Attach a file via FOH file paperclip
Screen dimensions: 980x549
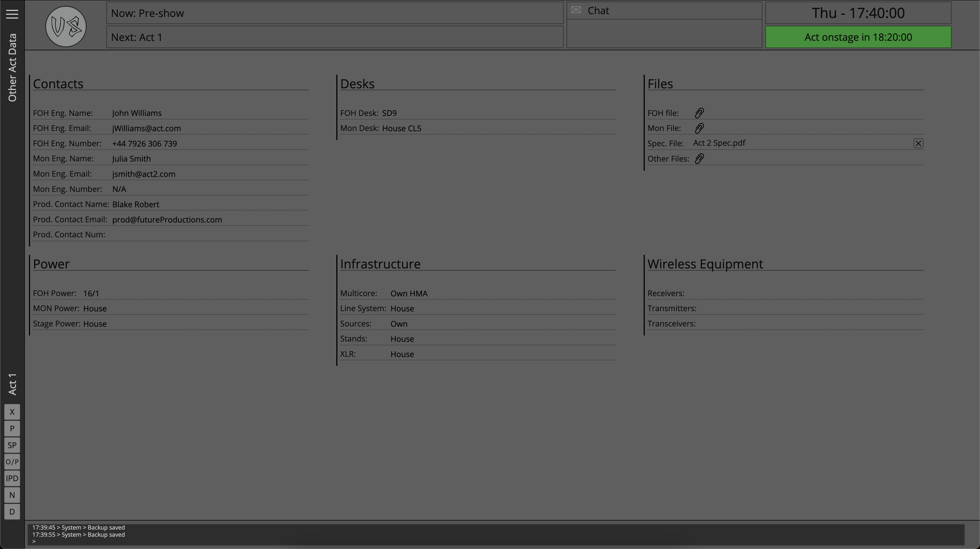click(x=699, y=113)
